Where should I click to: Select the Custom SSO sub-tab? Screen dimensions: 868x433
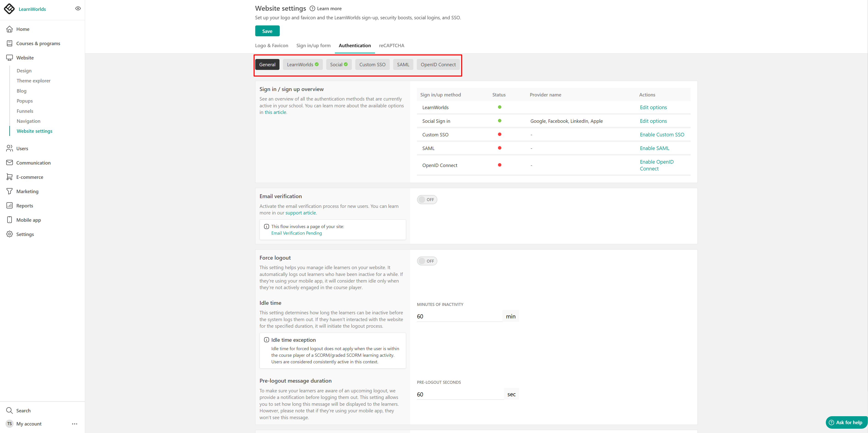click(372, 65)
